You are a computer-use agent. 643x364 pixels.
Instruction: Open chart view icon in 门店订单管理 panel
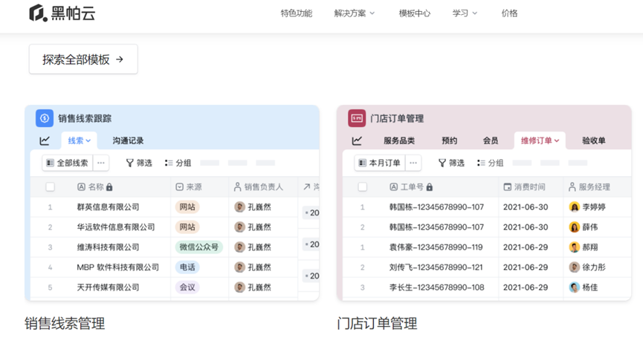pyautogui.click(x=357, y=140)
